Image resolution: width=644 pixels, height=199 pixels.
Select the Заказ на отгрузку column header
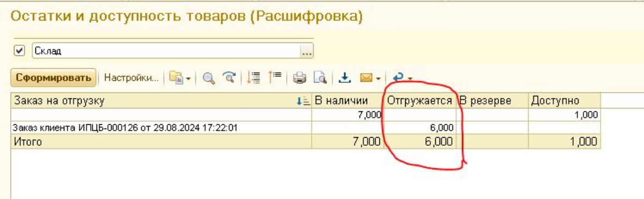coord(161,101)
